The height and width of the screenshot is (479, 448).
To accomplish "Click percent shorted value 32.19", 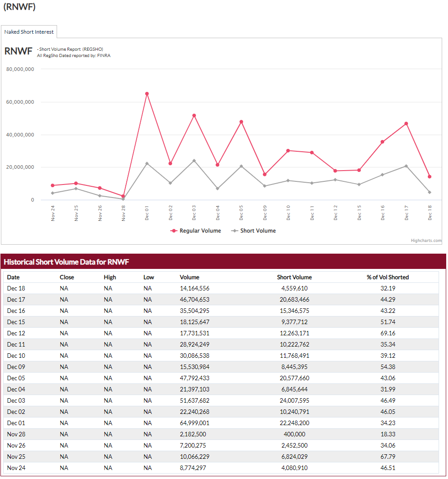I will tap(388, 288).
